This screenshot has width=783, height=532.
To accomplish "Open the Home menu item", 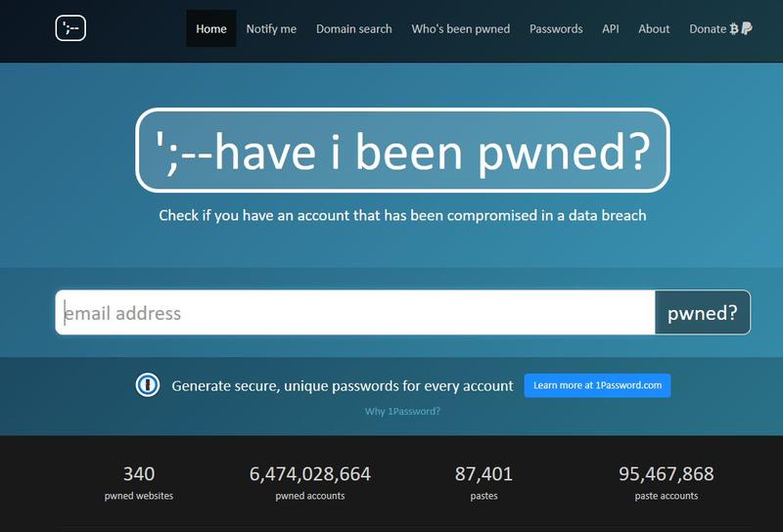I will pyautogui.click(x=211, y=29).
